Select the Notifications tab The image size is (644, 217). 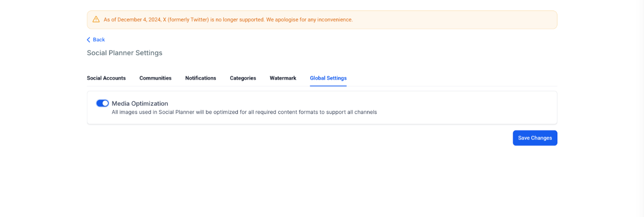200,78
